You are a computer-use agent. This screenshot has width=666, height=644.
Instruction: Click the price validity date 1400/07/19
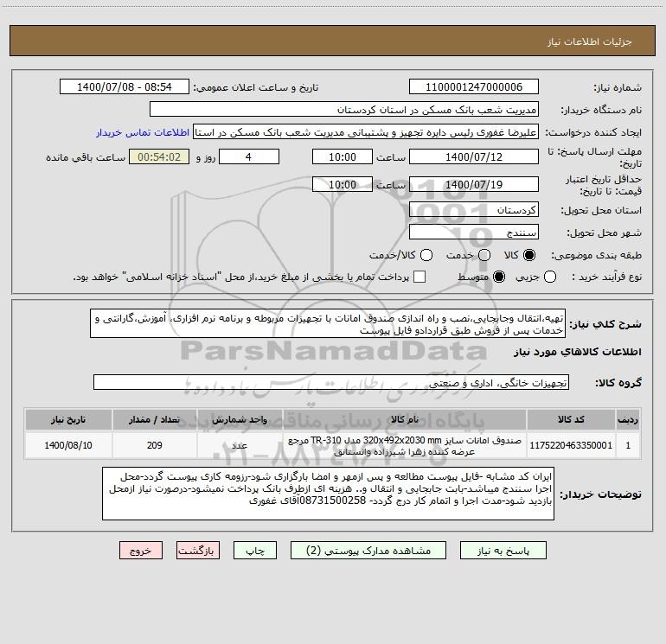pyautogui.click(x=474, y=184)
